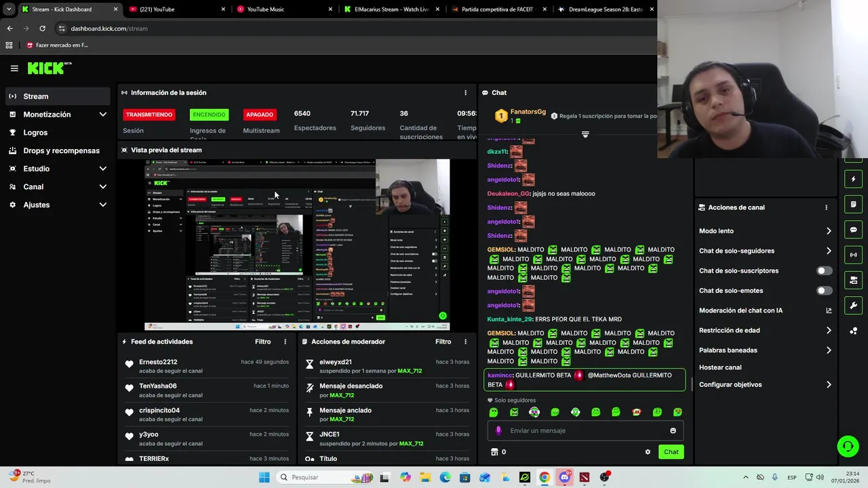The height and width of the screenshot is (488, 868).
Task: Select Stream in the sidebar
Action: click(58, 96)
